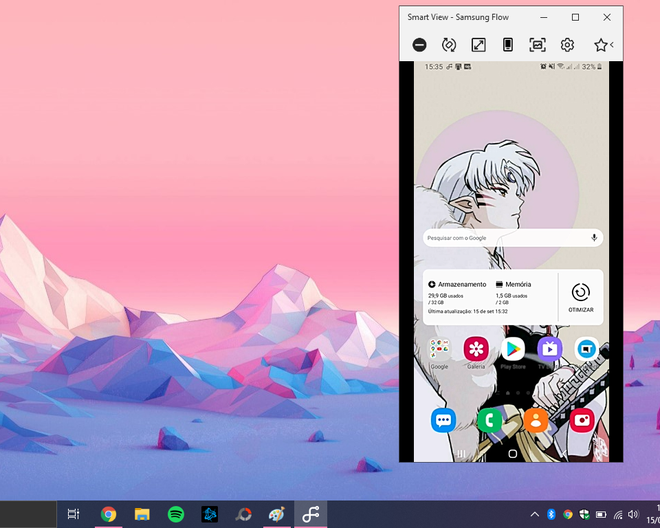Click the volume speaker tray icon
The width and height of the screenshot is (660, 528).
[633, 514]
